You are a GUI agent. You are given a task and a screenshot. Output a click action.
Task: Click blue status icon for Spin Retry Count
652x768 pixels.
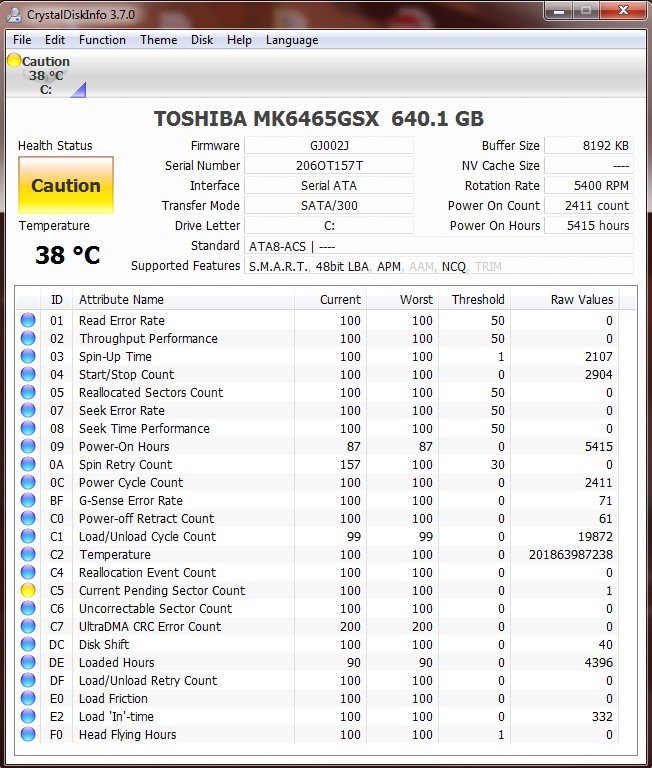(28, 464)
